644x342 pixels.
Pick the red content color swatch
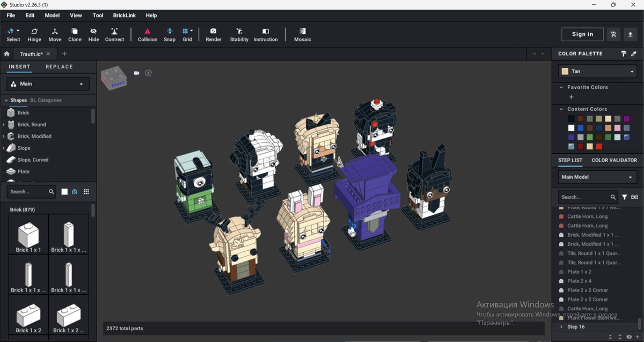(x=599, y=146)
